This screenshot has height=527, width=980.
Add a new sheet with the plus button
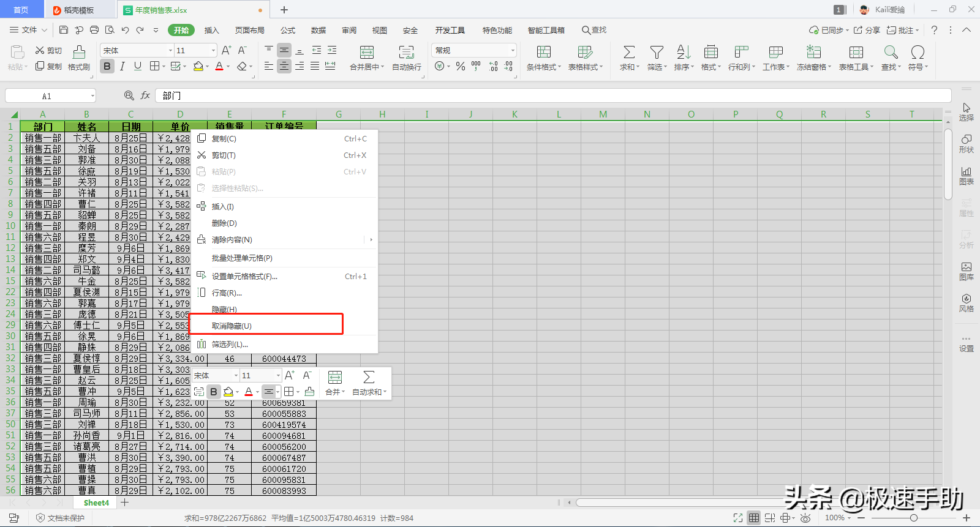coord(125,503)
